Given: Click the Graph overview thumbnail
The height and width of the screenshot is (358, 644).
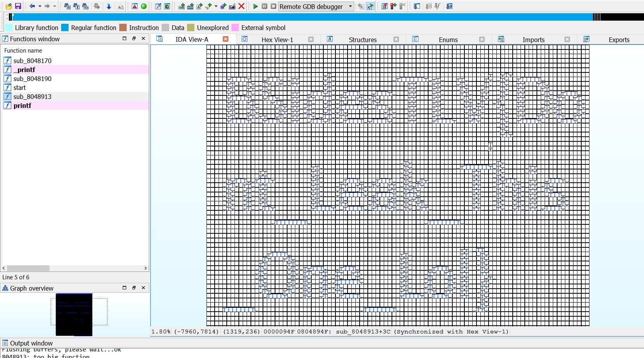Looking at the screenshot, I should point(74,314).
